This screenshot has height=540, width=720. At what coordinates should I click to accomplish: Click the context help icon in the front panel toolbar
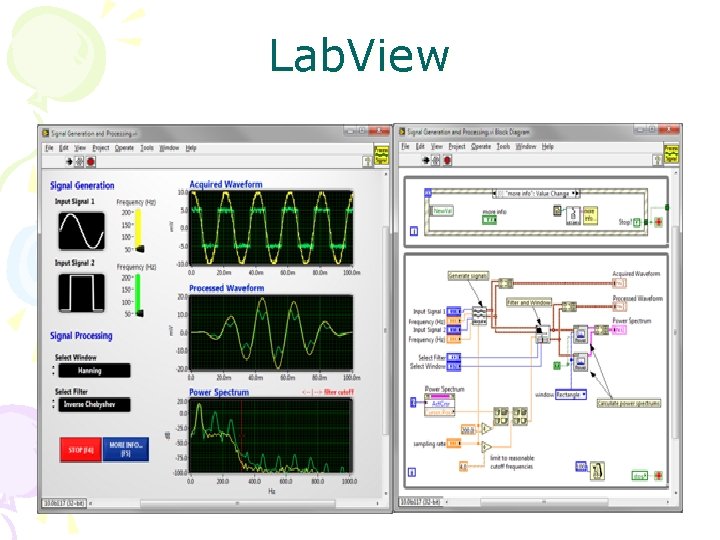[x=367, y=161]
